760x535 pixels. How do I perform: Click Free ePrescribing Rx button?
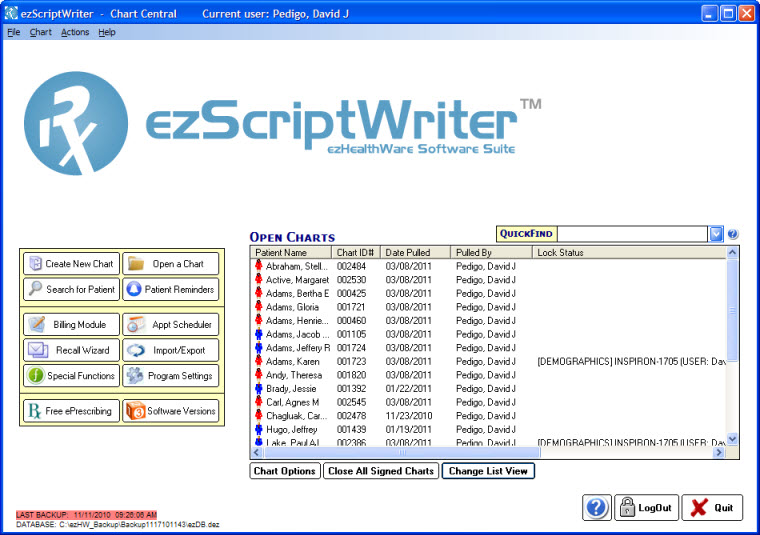tap(71, 411)
